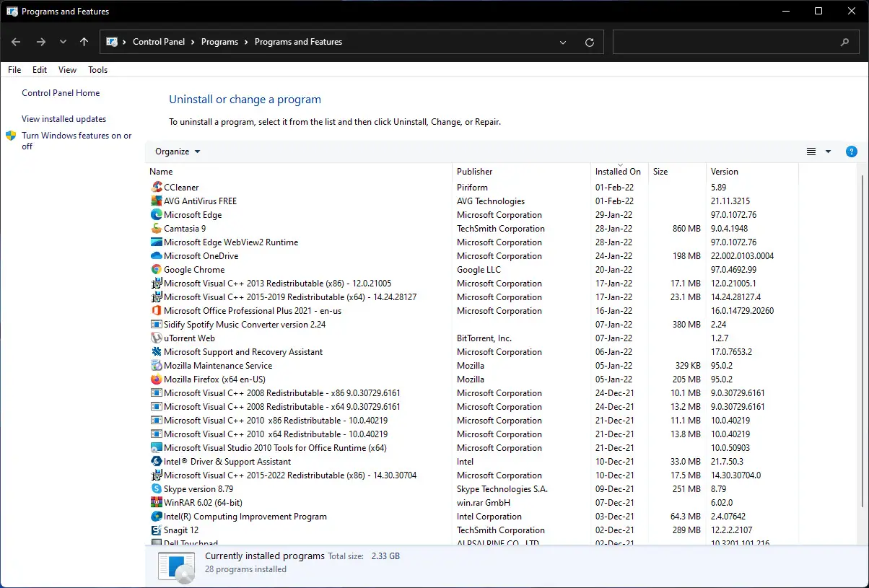869x588 pixels.
Task: Open the Help question mark icon
Action: coord(852,152)
